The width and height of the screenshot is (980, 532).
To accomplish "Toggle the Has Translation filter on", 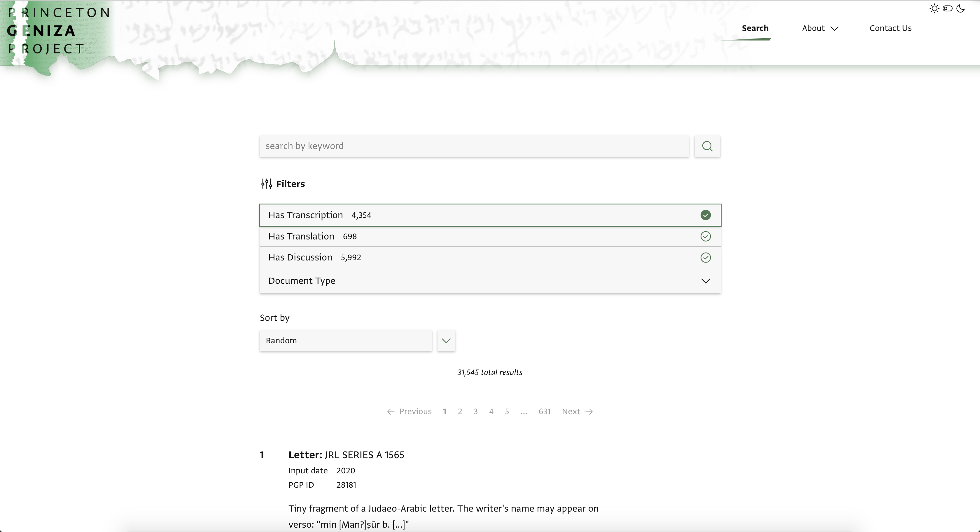I will pyautogui.click(x=706, y=236).
